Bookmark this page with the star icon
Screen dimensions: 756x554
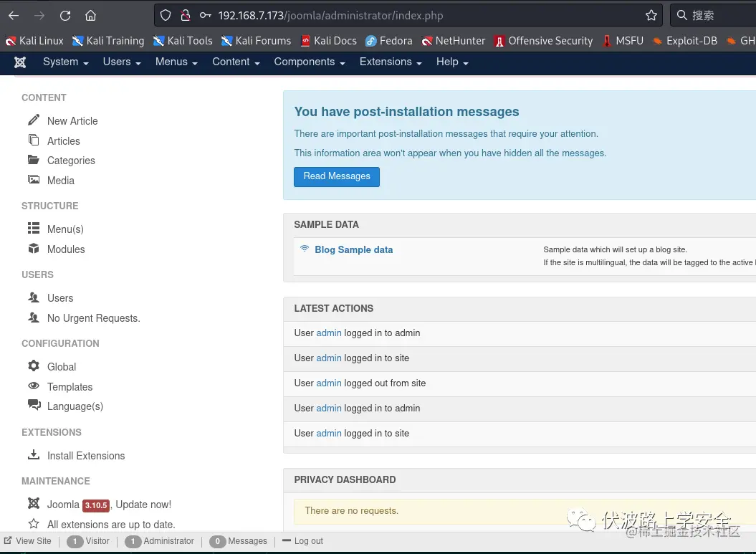coord(651,16)
